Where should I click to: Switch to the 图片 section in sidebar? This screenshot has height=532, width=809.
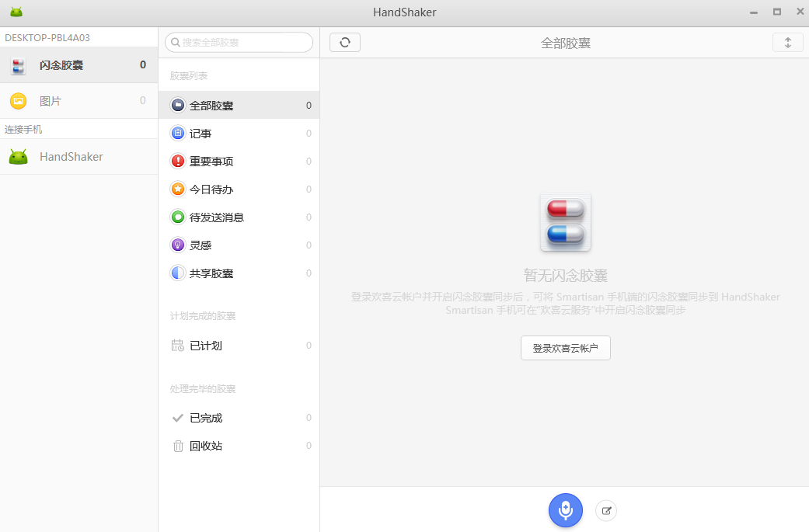tap(51, 101)
